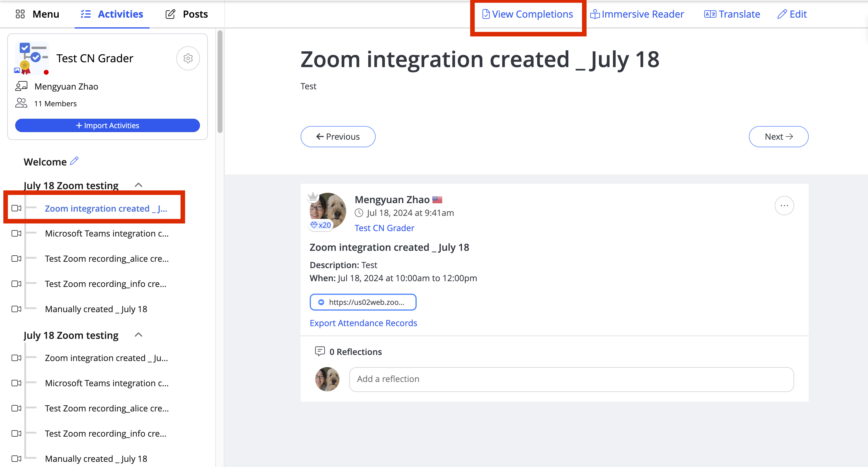
Task: Click Mengyuan Zhao author name in post
Action: [x=392, y=200]
